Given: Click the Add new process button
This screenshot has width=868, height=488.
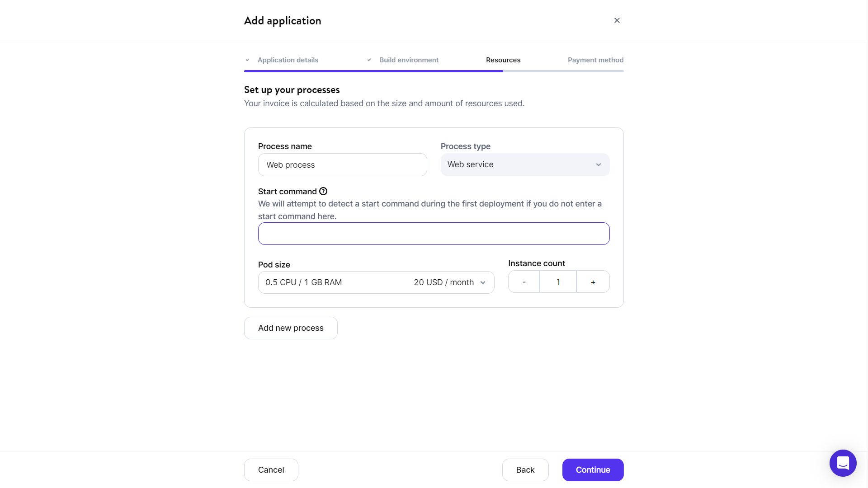Looking at the screenshot, I should click(x=291, y=328).
